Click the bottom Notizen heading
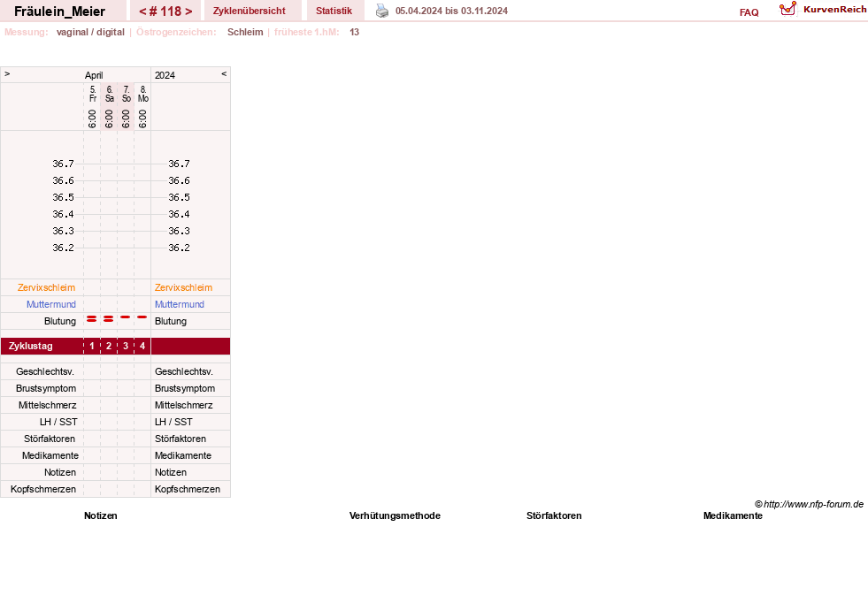The width and height of the screenshot is (868, 603). [x=101, y=515]
